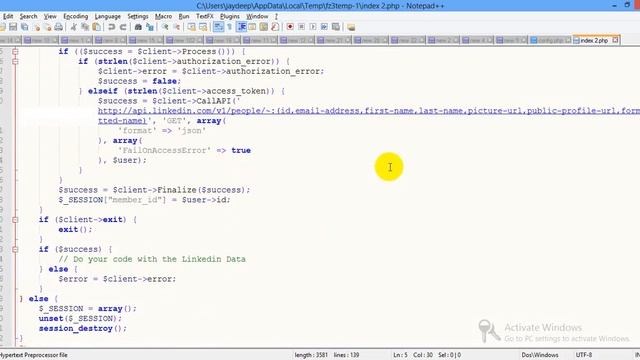Open the Settings menu

(138, 16)
